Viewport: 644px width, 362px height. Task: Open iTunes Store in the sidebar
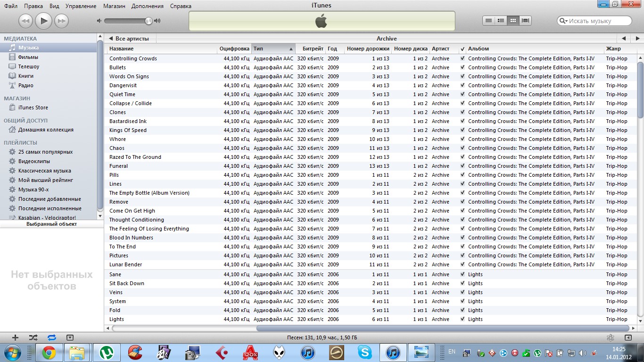tap(33, 107)
